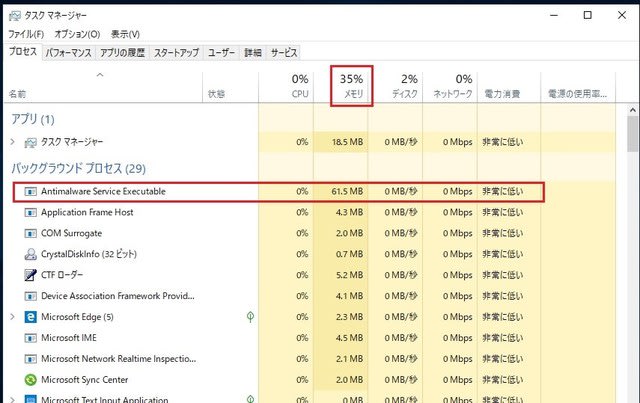The height and width of the screenshot is (403, 640).
Task: Expand Microsoft Text Input Application group
Action: coord(13,400)
